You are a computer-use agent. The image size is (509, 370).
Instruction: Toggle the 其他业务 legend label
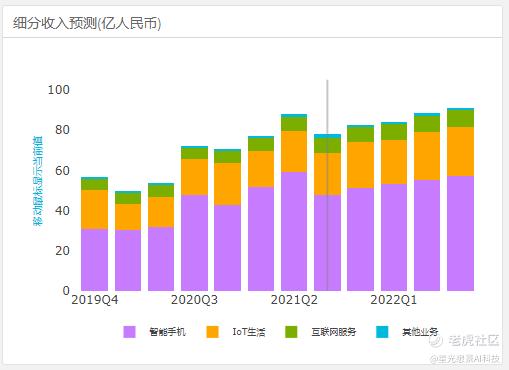pyautogui.click(x=420, y=332)
